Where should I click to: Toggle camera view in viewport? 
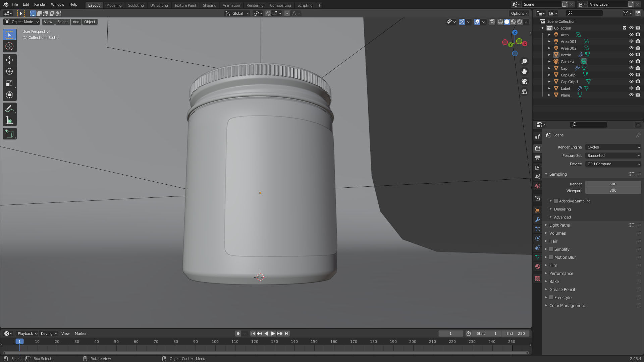tap(524, 81)
